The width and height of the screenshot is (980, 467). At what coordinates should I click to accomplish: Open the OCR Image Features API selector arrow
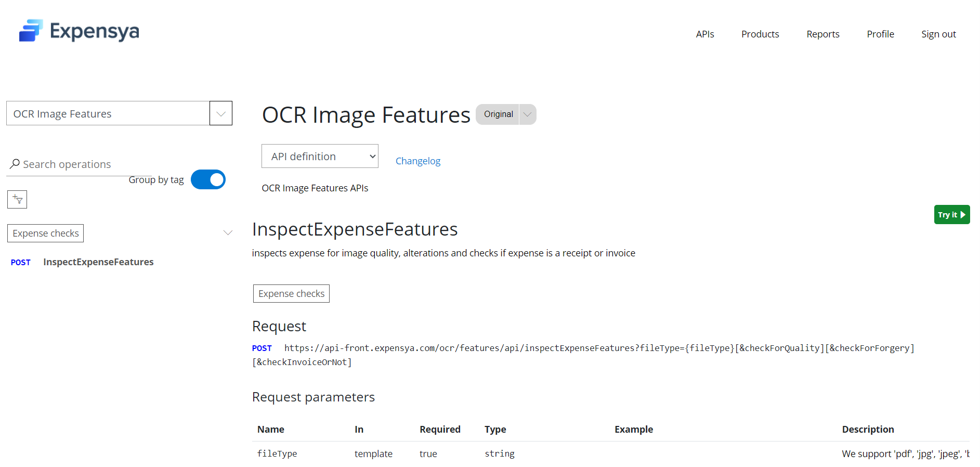tap(220, 113)
